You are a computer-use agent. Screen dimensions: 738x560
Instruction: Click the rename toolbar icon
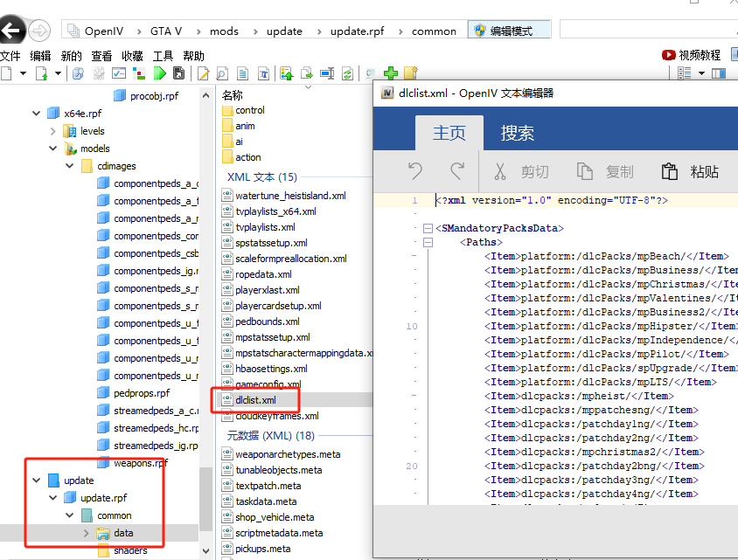pyautogui.click(x=327, y=73)
